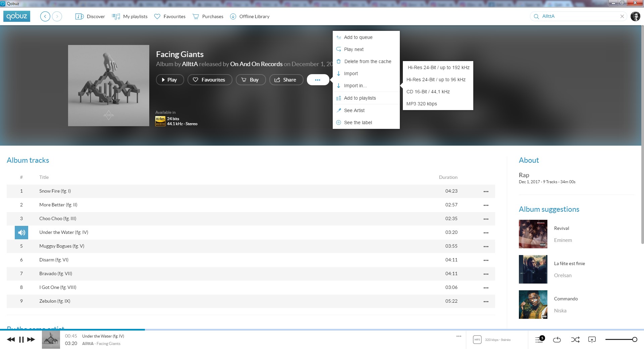Viewport: 644px width, 349px height.
Task: Open the AlltA artist link in album header
Action: (190, 64)
